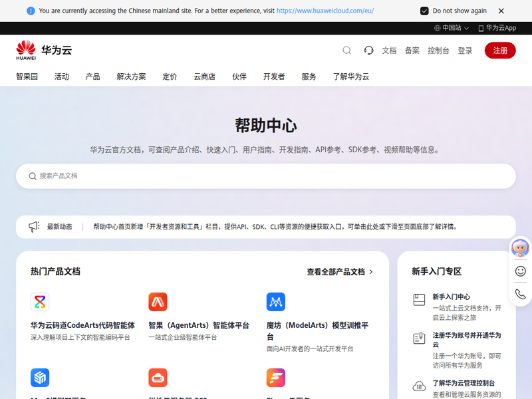Click the red cloud server product icon
The width and height of the screenshot is (532, 399).
158,378
